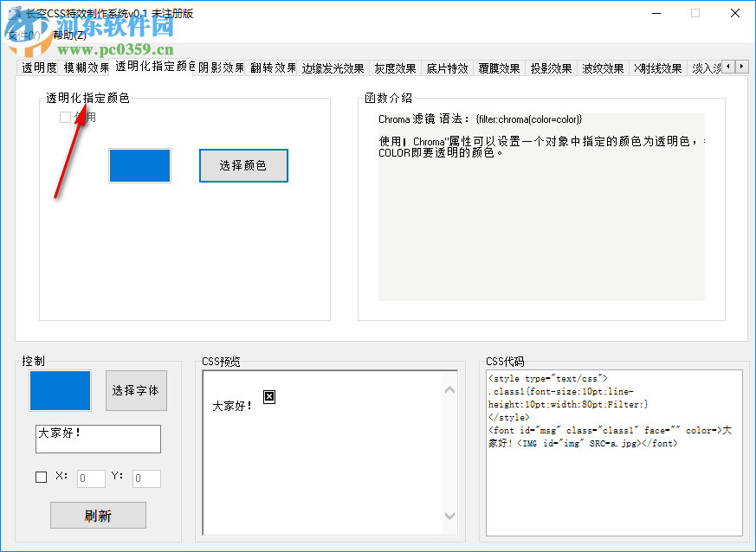The width and height of the screenshot is (756, 552).
Task: Select the 波纹效果 tab
Action: click(x=603, y=66)
